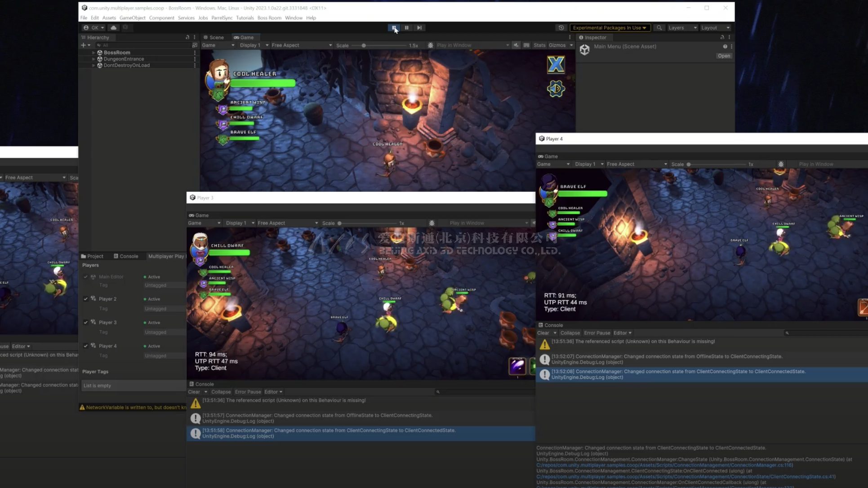
Task: Click the toolbar search magnifier icon
Action: (659, 28)
